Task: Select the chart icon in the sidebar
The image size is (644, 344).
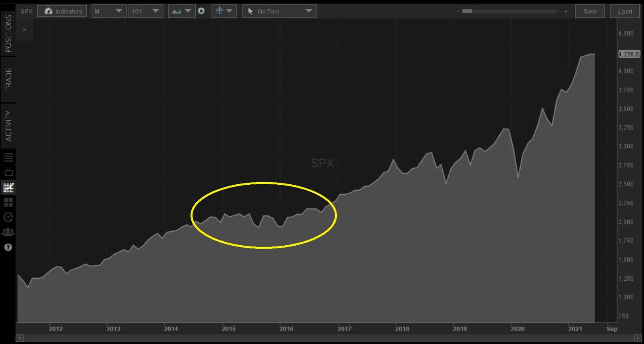Action: tap(8, 187)
